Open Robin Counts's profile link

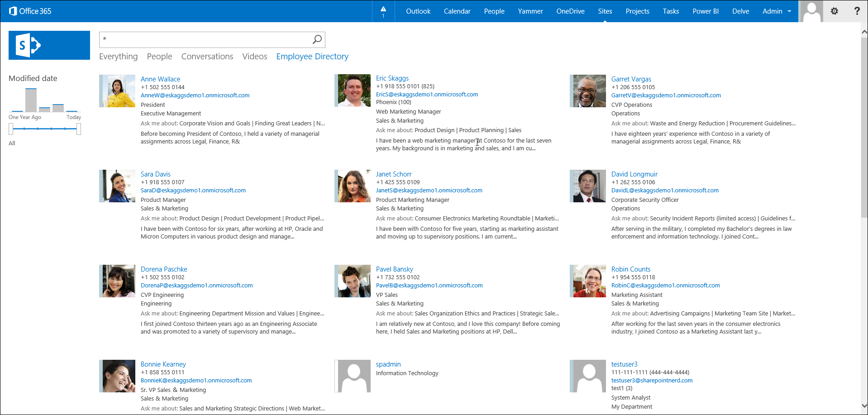(x=630, y=269)
